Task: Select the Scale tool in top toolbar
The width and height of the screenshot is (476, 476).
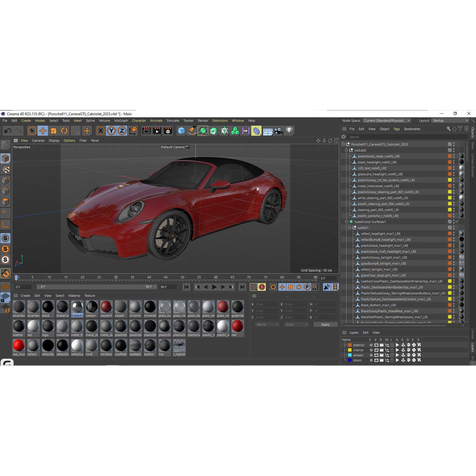Action: 54,131
